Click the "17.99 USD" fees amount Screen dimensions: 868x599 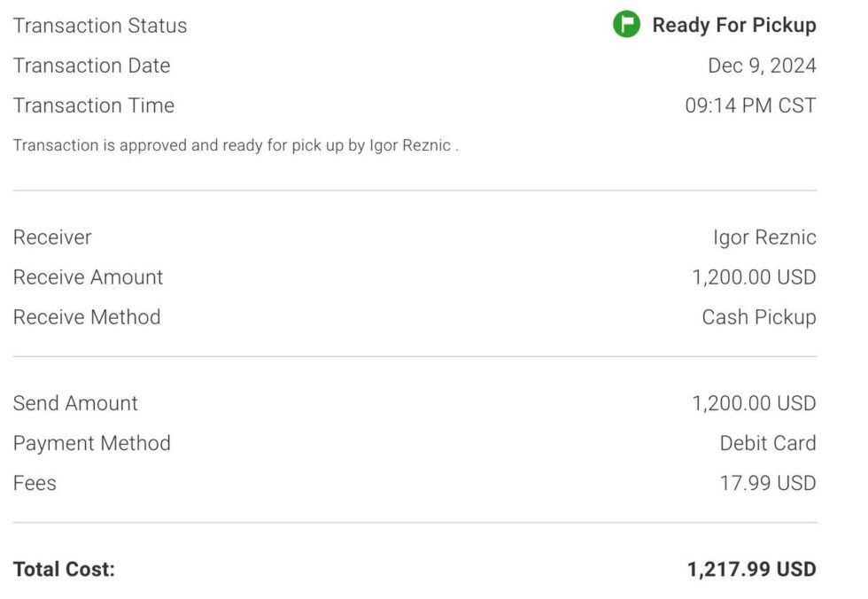[768, 483]
